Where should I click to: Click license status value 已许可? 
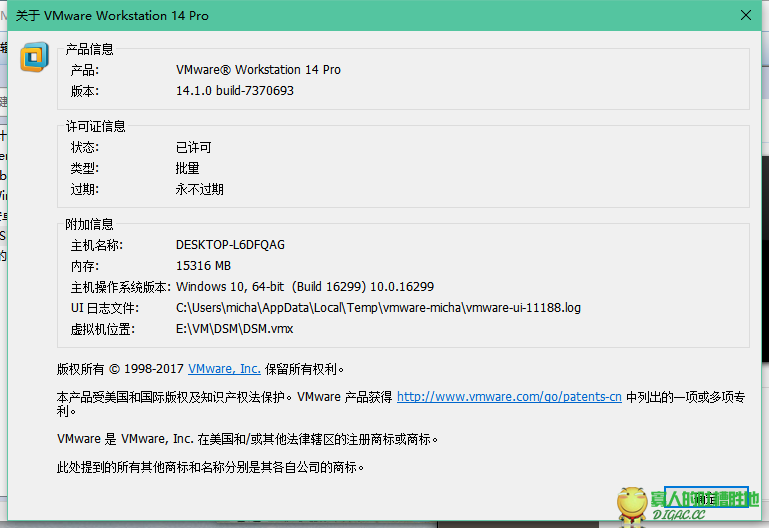click(x=193, y=147)
